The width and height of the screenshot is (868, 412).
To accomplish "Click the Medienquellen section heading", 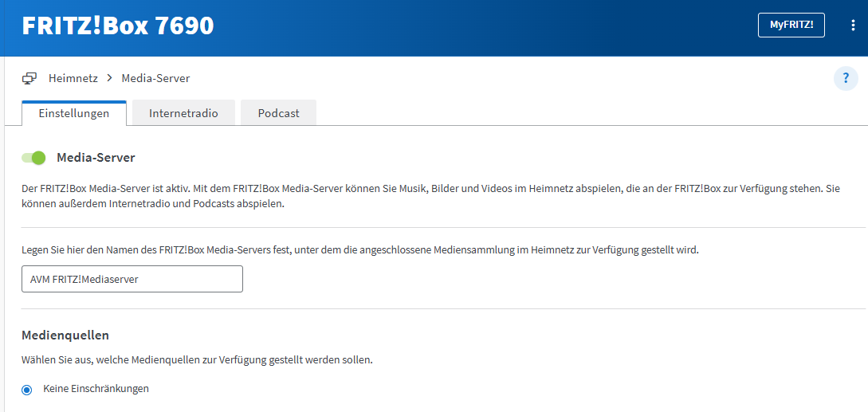I will 65,335.
